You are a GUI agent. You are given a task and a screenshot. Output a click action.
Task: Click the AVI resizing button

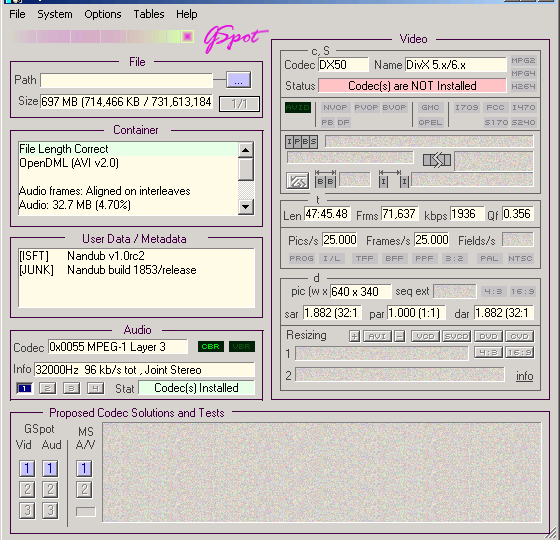coord(377,336)
